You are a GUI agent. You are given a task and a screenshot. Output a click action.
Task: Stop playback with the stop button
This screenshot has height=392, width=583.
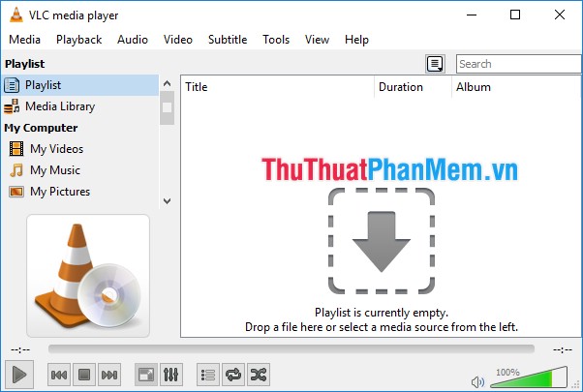tap(84, 375)
